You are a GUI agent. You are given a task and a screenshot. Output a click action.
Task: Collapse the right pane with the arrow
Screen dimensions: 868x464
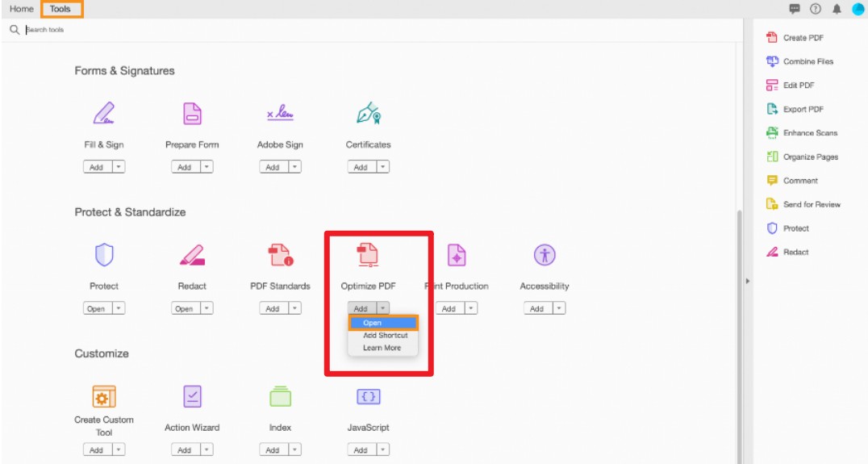[748, 282]
